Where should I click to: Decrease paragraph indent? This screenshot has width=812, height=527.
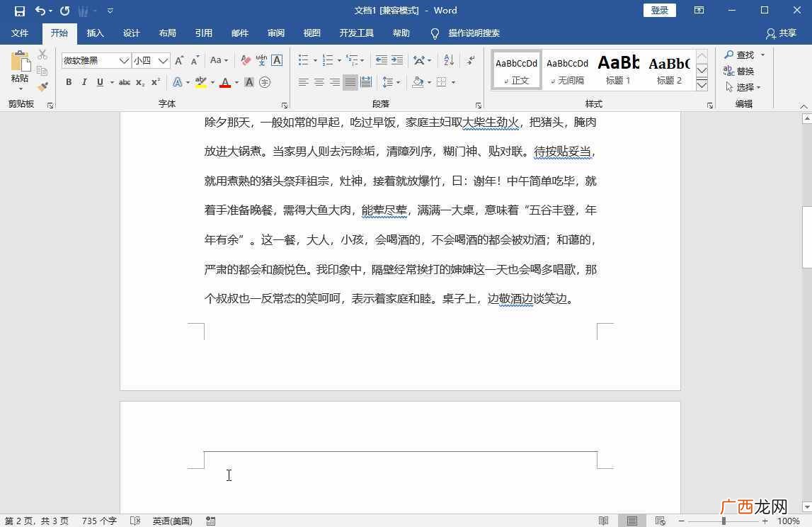click(381, 61)
